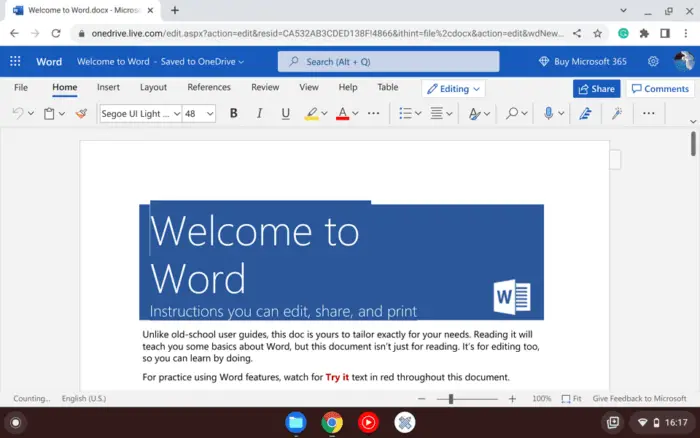The image size is (700, 438).
Task: Open the Comments pane
Action: coord(660,89)
